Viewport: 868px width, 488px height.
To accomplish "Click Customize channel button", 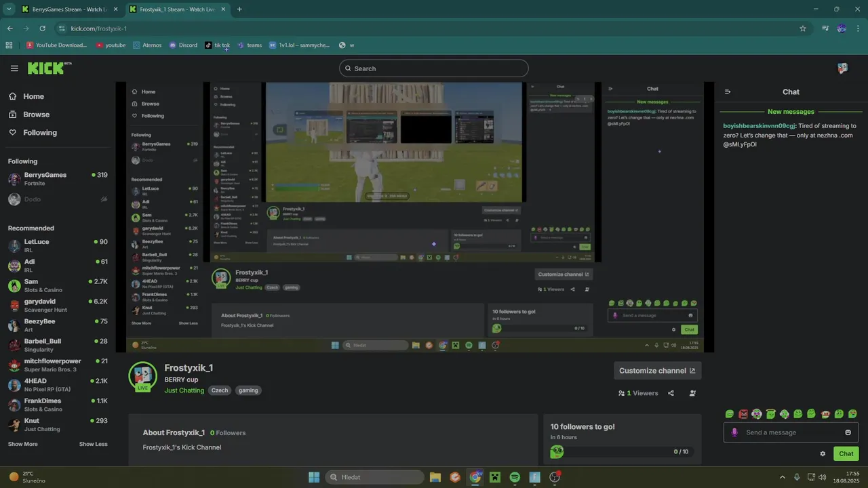I will 658,371.
